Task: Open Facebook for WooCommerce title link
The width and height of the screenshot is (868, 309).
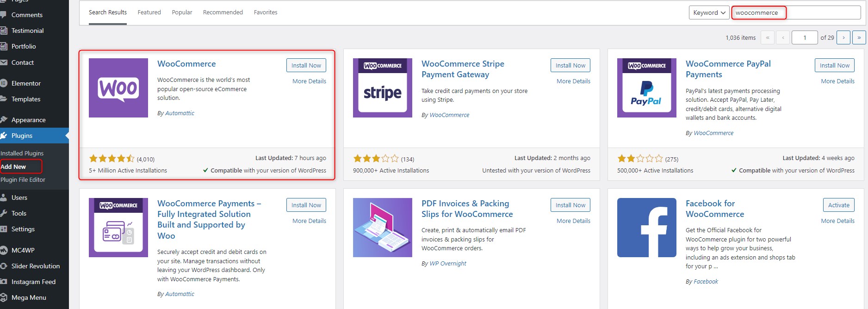Action: [715, 209]
